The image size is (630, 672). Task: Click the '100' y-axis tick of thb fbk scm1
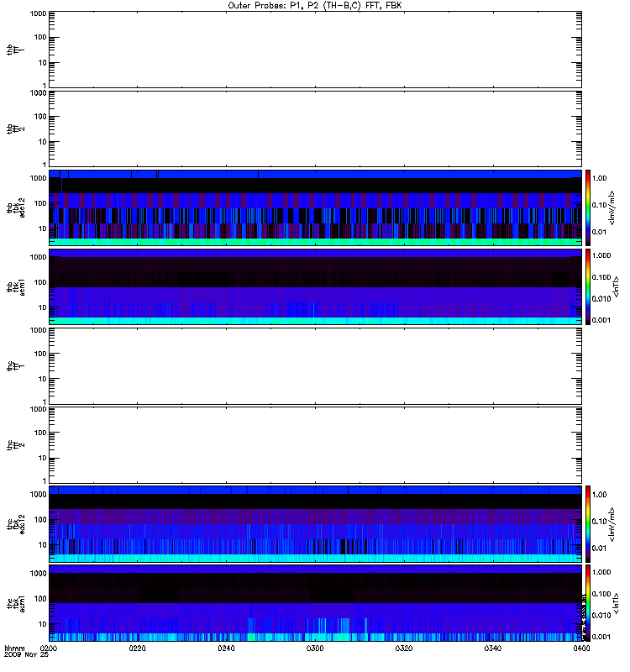point(40,282)
